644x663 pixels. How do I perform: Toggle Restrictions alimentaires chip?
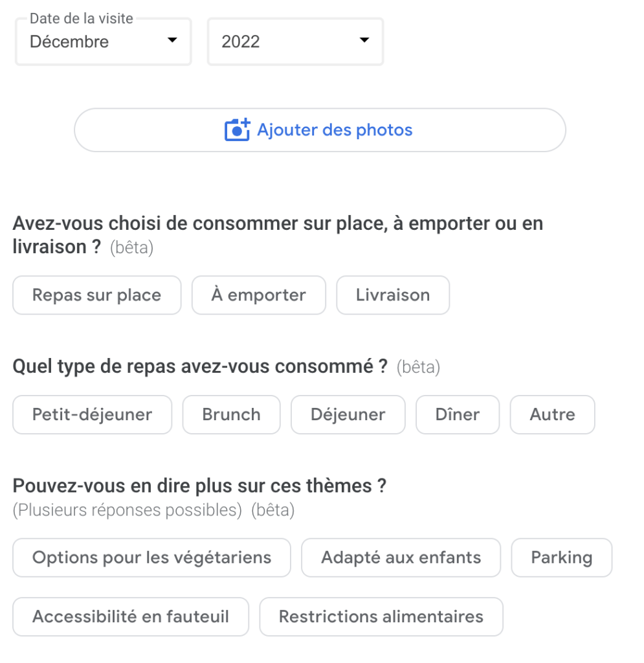point(381,617)
